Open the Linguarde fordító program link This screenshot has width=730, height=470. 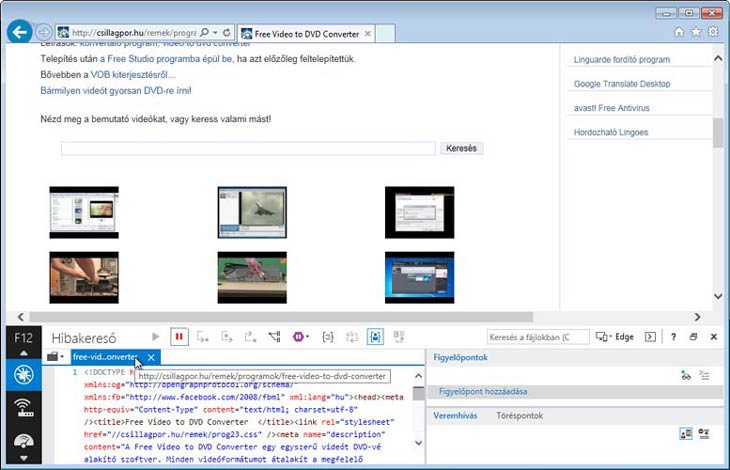(622, 60)
